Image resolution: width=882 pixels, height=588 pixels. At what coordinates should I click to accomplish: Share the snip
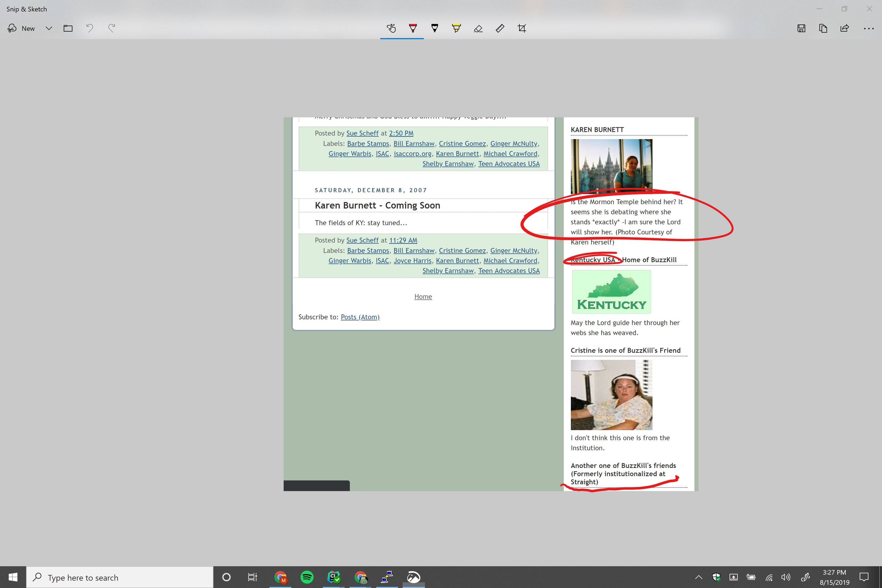tap(845, 28)
